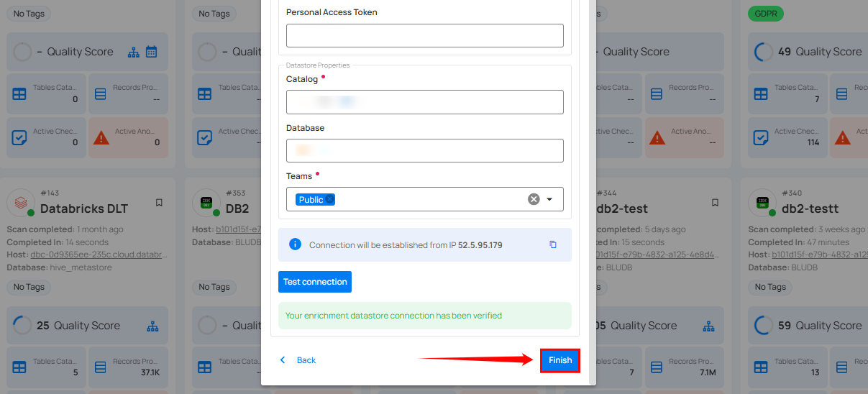
Task: Click Finish to complete the setup
Action: [x=559, y=360]
